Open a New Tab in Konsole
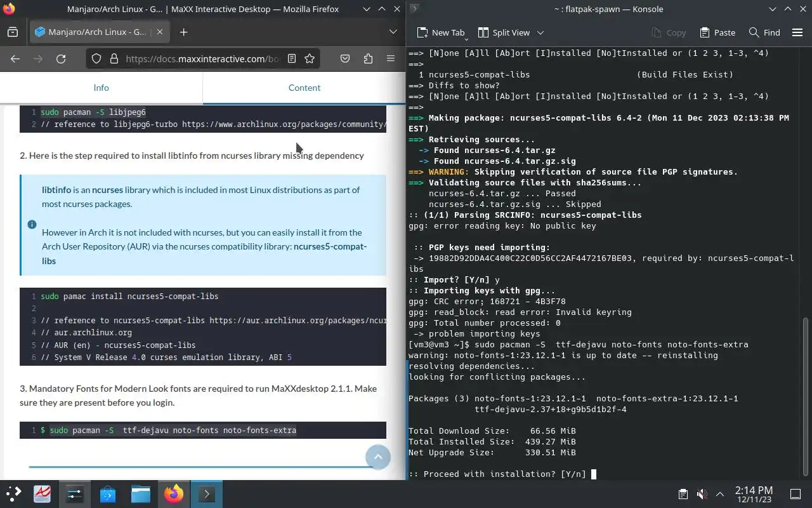Screen dimensions: 812x508 click(x=441, y=32)
